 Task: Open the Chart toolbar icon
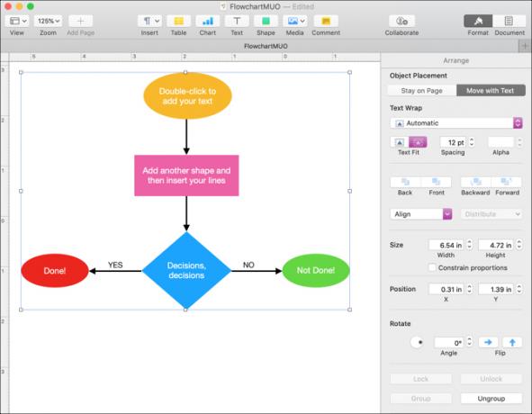click(x=207, y=21)
